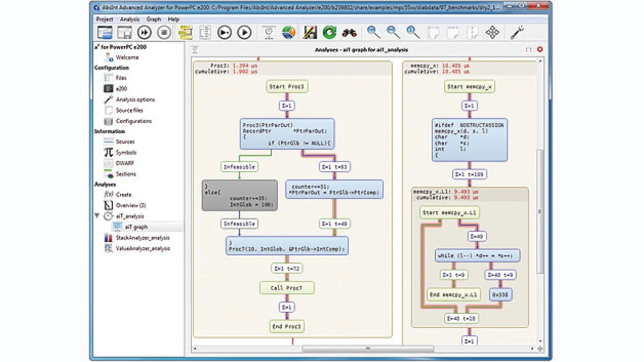This screenshot has width=644, height=362.
Task: Click the fast-forward run all analyses button
Action: point(144,33)
